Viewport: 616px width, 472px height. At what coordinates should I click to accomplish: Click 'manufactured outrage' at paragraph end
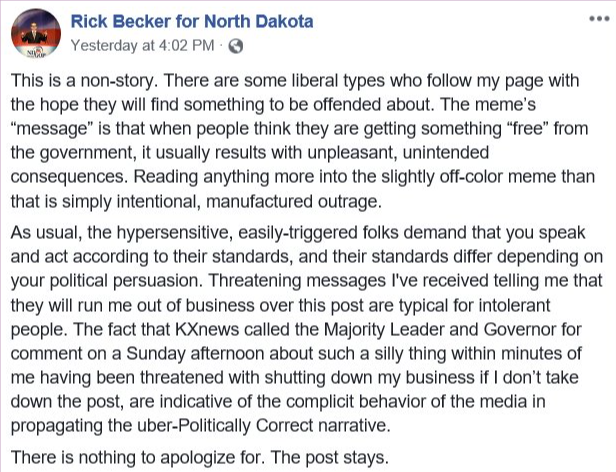pyautogui.click(x=293, y=202)
